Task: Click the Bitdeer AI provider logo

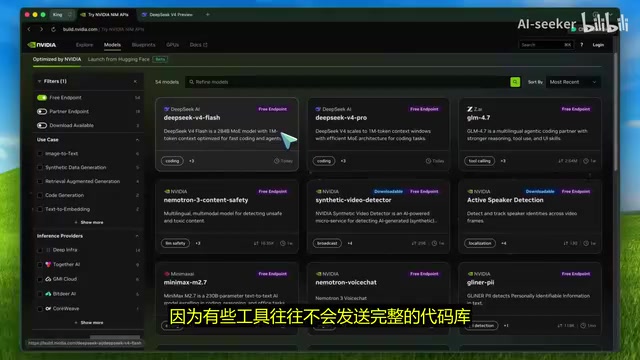Action: 48,294
